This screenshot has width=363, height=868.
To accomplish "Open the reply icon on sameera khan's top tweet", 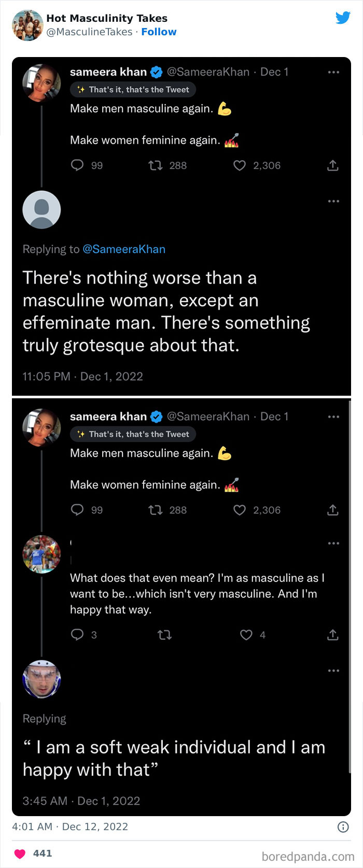I will (77, 165).
